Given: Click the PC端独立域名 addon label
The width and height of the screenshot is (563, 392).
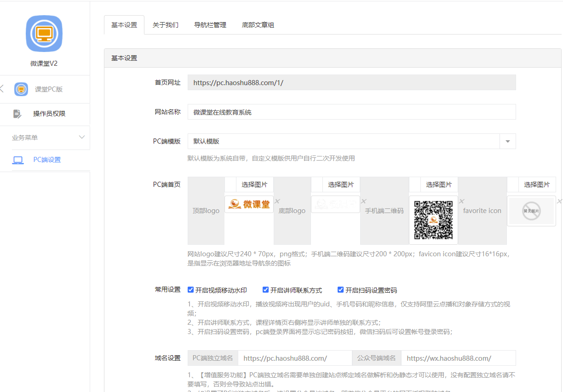Looking at the screenshot, I should click(x=213, y=358).
